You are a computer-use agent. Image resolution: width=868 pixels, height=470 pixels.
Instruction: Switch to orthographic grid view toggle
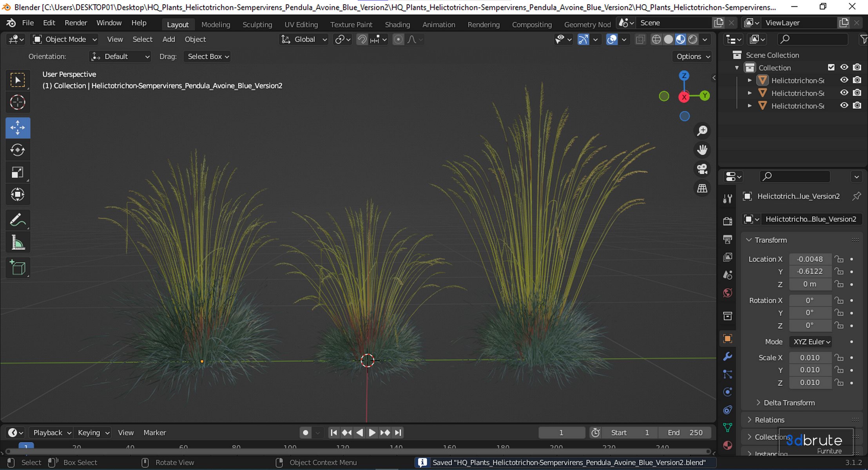(x=702, y=188)
